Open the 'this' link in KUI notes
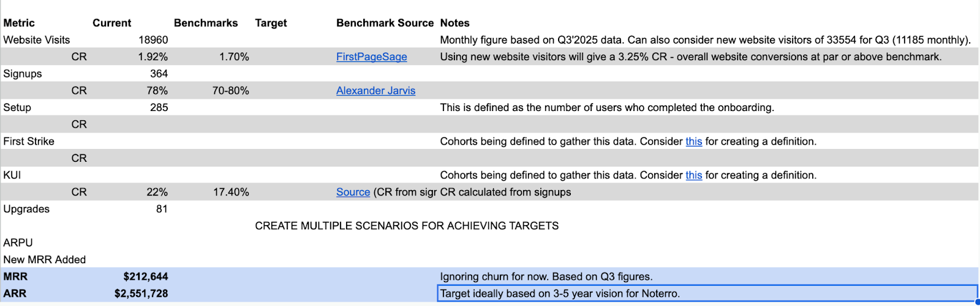The image size is (980, 306). point(693,175)
